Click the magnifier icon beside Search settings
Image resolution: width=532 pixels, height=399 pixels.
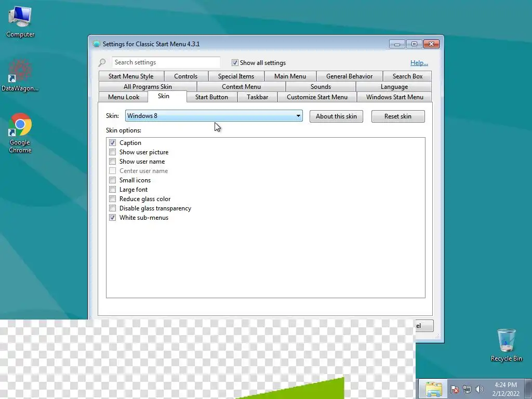(102, 63)
